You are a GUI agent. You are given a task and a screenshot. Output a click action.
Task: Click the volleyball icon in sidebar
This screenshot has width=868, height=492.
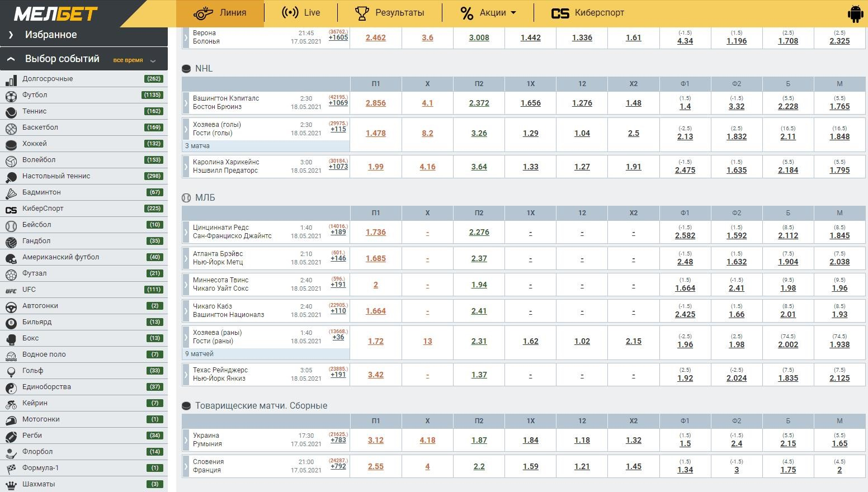(11, 160)
